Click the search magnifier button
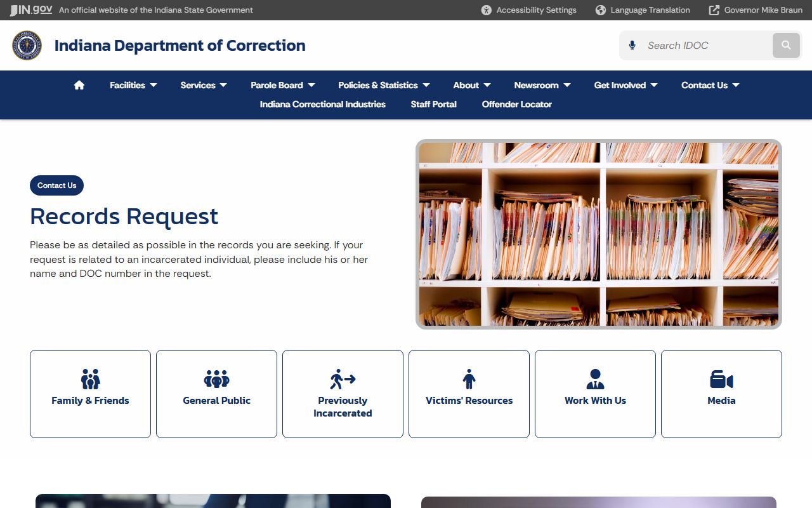 pos(786,46)
